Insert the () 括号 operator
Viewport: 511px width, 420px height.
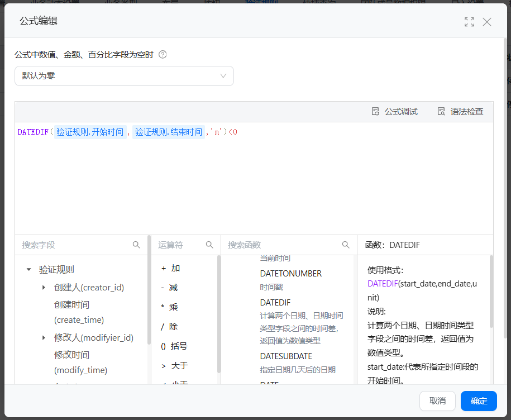pos(174,346)
